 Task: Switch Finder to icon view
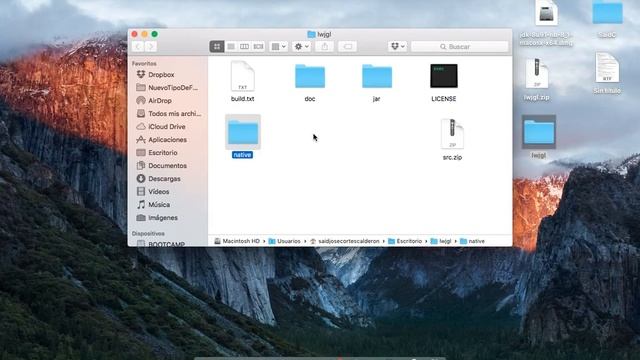(x=217, y=47)
